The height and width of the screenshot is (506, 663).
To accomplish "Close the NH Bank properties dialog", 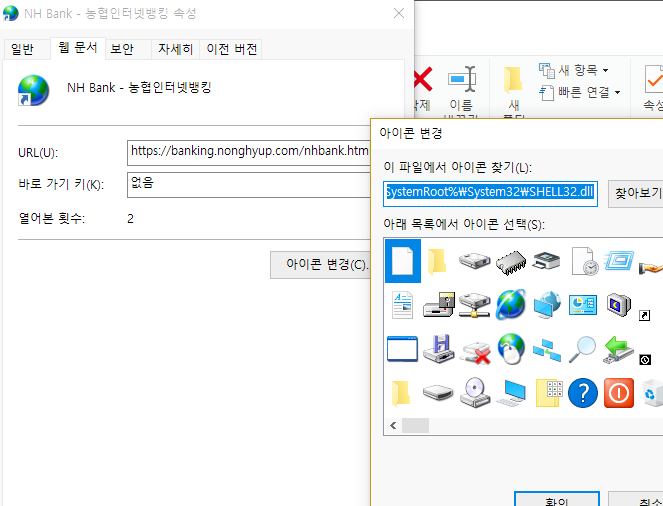I will pos(398,14).
